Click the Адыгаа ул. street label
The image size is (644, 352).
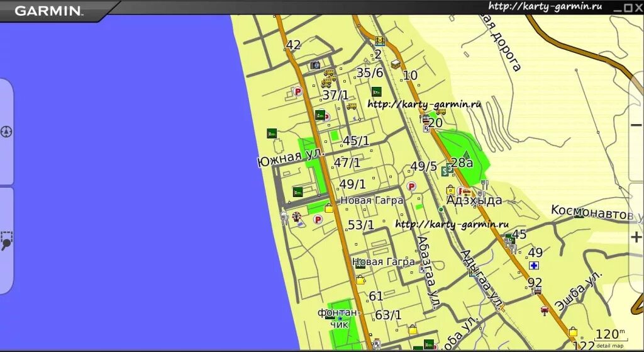[482, 280]
